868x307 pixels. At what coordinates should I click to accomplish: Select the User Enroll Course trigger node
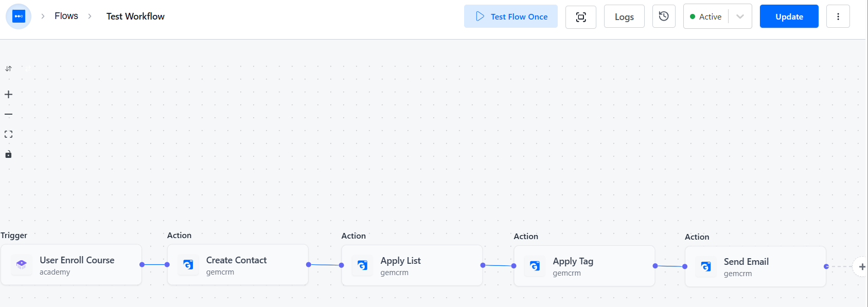(x=72, y=265)
